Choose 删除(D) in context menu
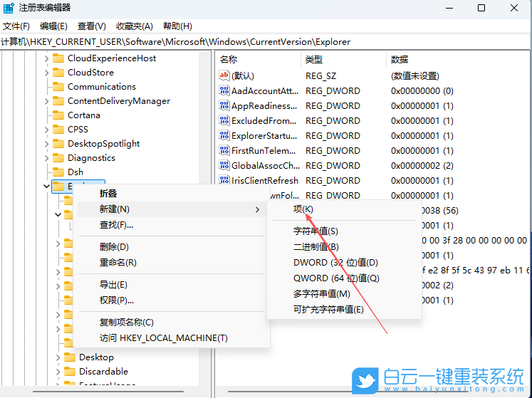Screen dimensions: 532x398 pyautogui.click(x=172, y=246)
